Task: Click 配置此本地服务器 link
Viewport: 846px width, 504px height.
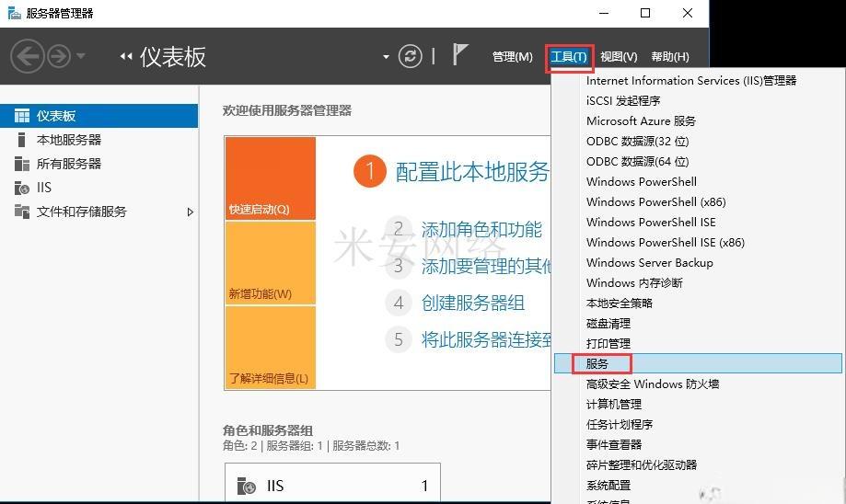Action: (x=472, y=172)
